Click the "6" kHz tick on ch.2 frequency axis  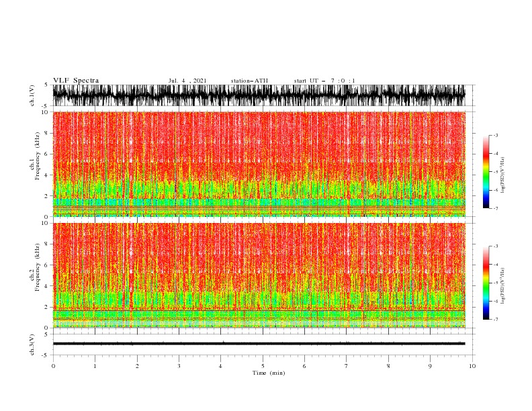pyautogui.click(x=48, y=265)
